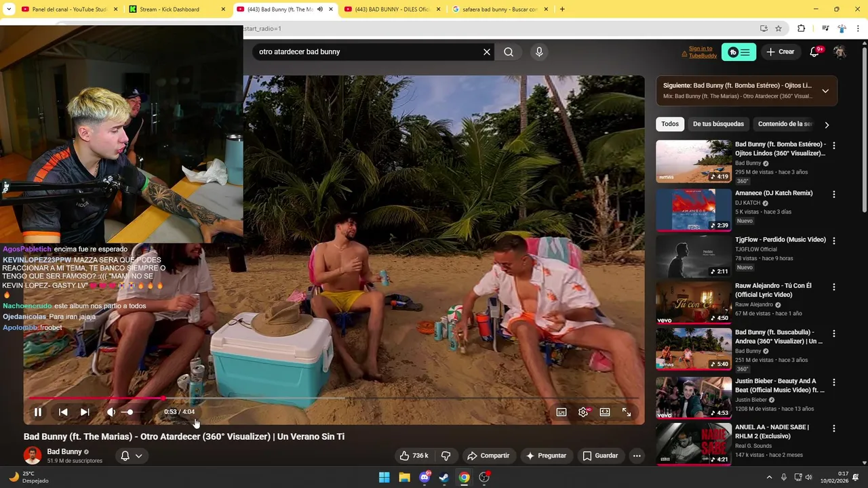This screenshot has width=868, height=488.
Task: Open File Explorer from taskbar
Action: [404, 477]
